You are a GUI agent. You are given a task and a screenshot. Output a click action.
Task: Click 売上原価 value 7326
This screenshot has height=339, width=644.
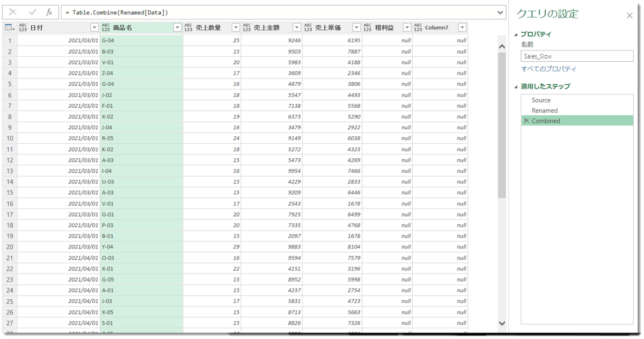click(x=332, y=322)
